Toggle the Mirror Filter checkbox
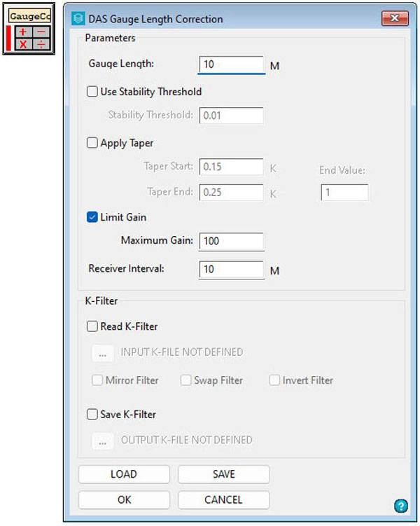 pyautogui.click(x=98, y=380)
